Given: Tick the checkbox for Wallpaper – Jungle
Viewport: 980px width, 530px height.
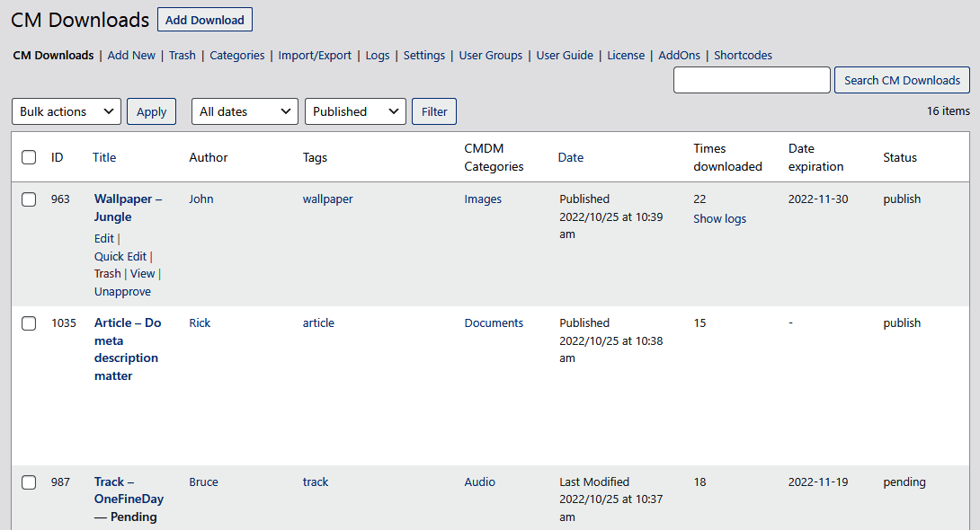Looking at the screenshot, I should click(x=29, y=199).
